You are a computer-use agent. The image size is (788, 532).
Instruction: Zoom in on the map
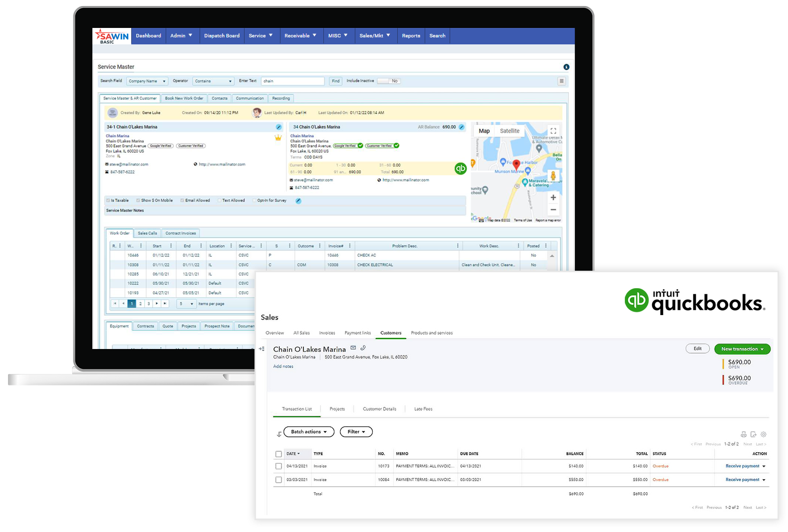[x=553, y=197]
